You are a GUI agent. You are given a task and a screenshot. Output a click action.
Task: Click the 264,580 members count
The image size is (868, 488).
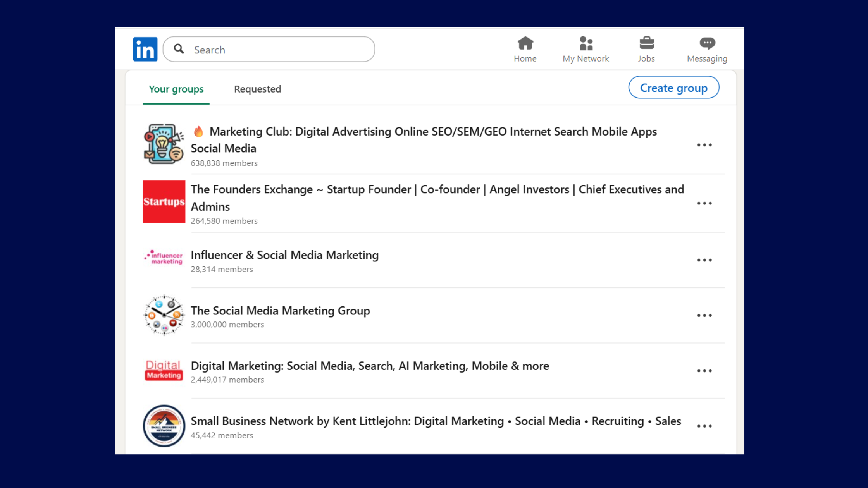pyautogui.click(x=224, y=221)
